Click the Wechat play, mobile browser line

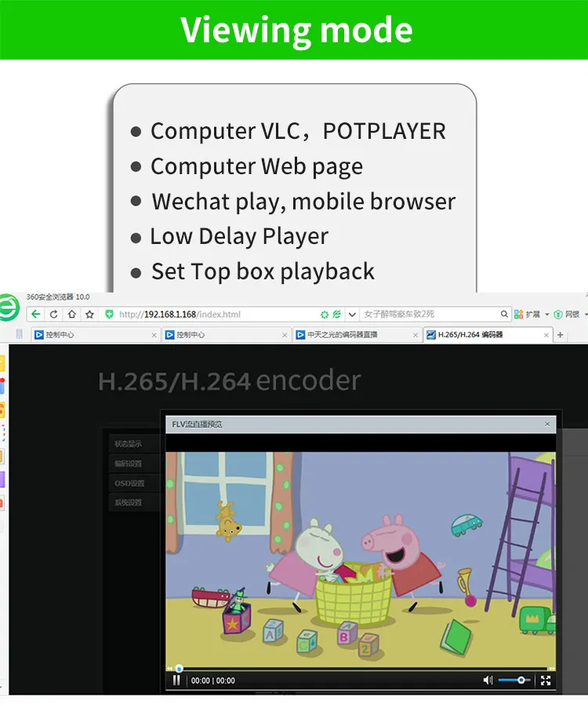pos(303,202)
